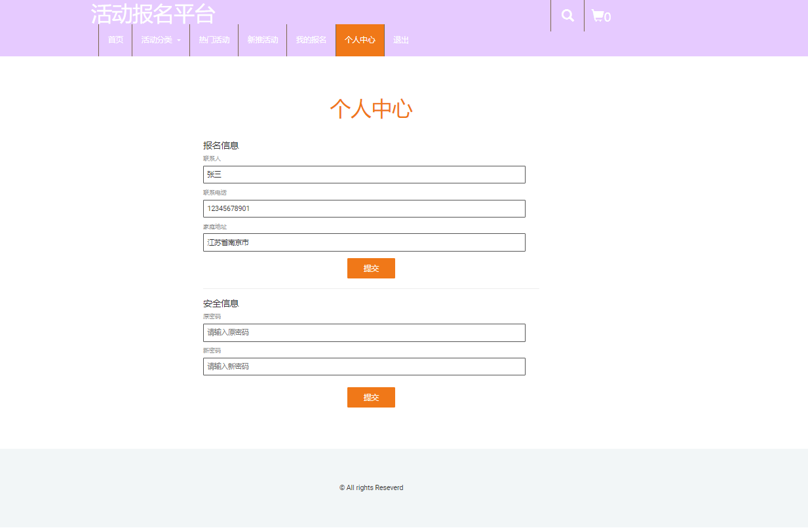Open 我的报名 section
Screen dimensions: 808x532
point(310,40)
